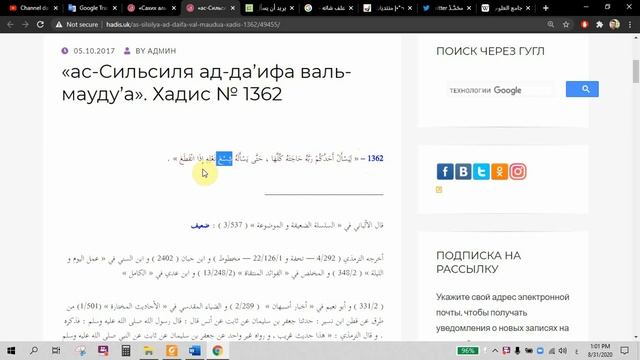Open Task View on the taskbar
This screenshot has width=640, height=360.
tap(56, 351)
